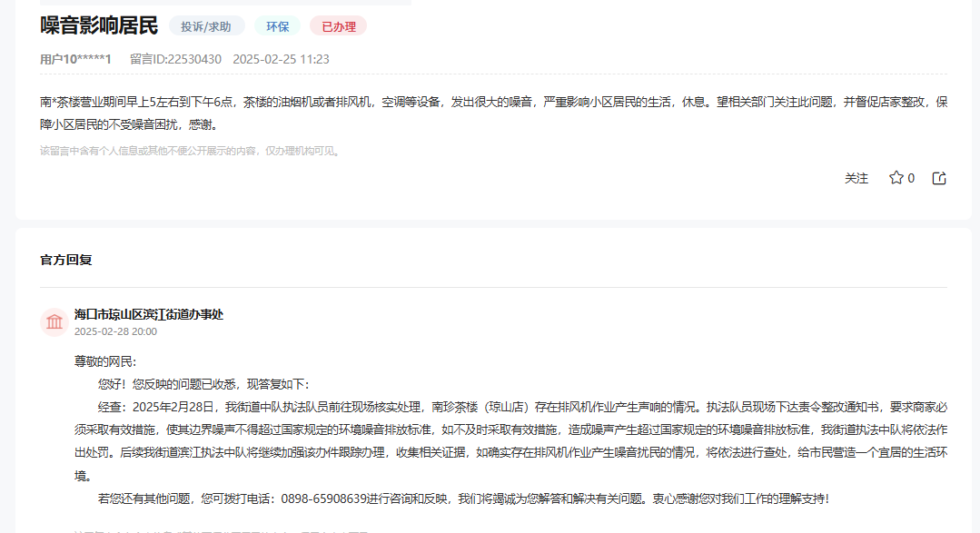Viewport: 980px width, 533px height.
Task: Click the post timestamp 2025-02-25 11:23
Action: pos(282,59)
